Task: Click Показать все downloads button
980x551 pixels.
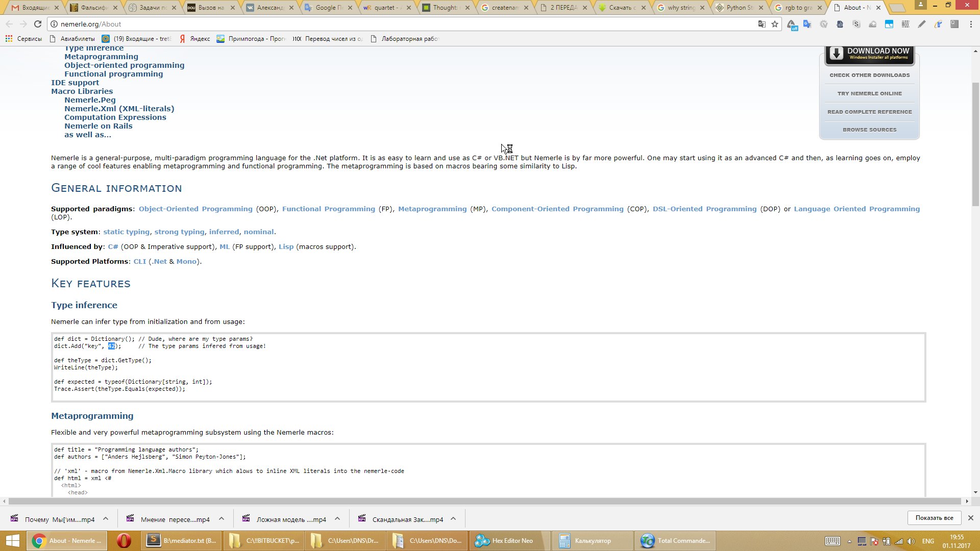Action: coord(934,518)
